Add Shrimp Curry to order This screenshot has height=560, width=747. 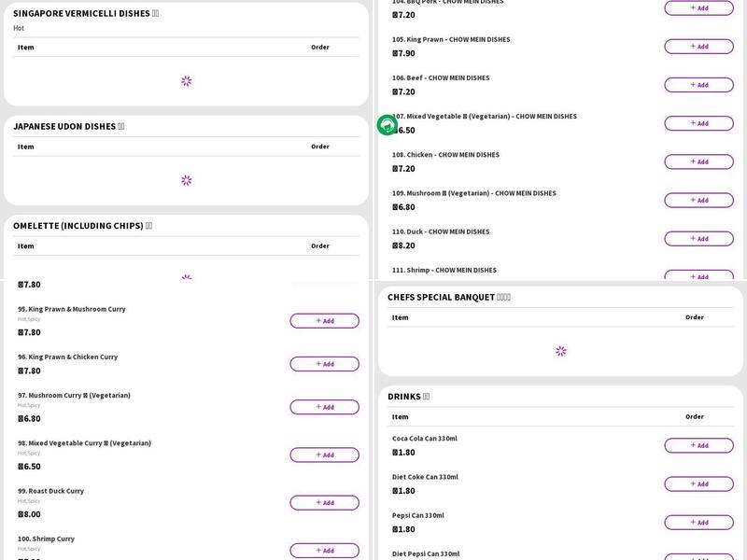324,551
